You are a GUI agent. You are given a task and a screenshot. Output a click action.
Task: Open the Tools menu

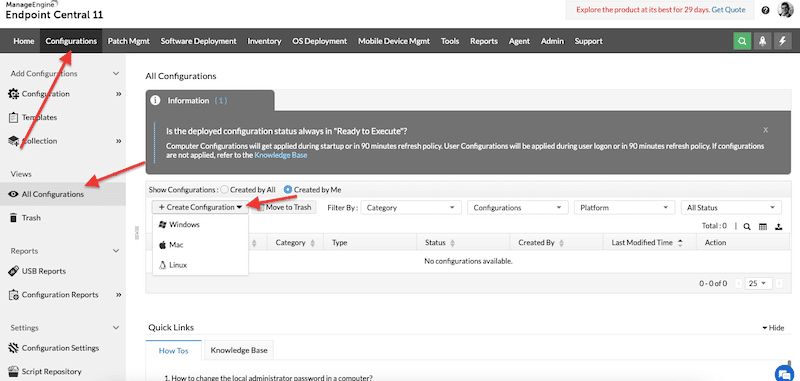tap(450, 41)
